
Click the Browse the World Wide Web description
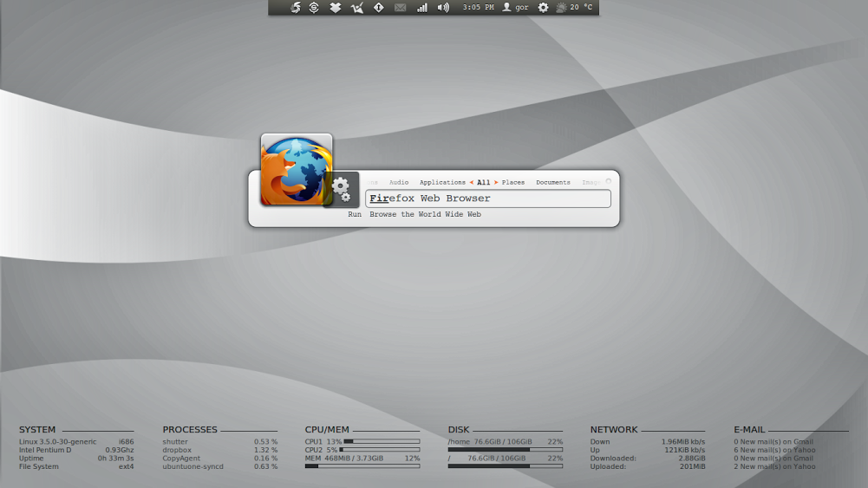pos(425,214)
